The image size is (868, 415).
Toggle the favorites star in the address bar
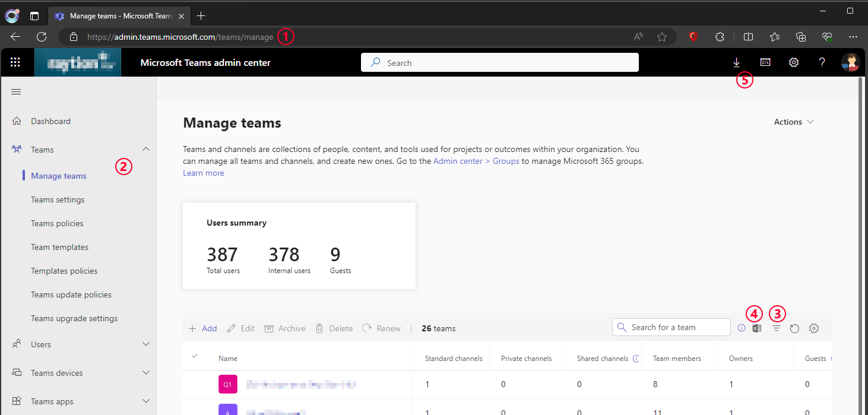coord(662,36)
